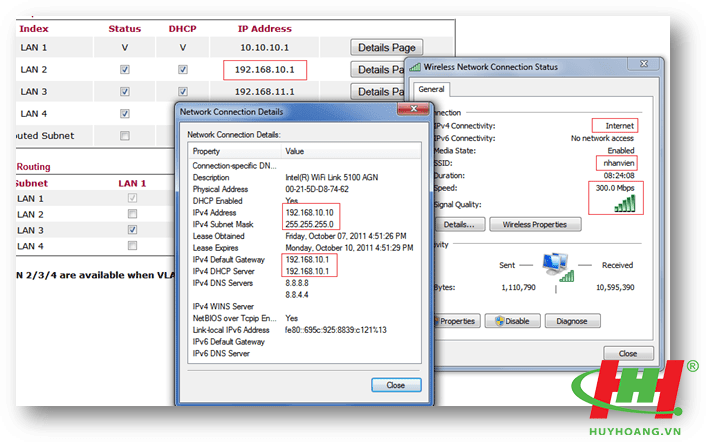This screenshot has width=706, height=442.
Task: Open the Wireless Properties button
Action: (535, 225)
